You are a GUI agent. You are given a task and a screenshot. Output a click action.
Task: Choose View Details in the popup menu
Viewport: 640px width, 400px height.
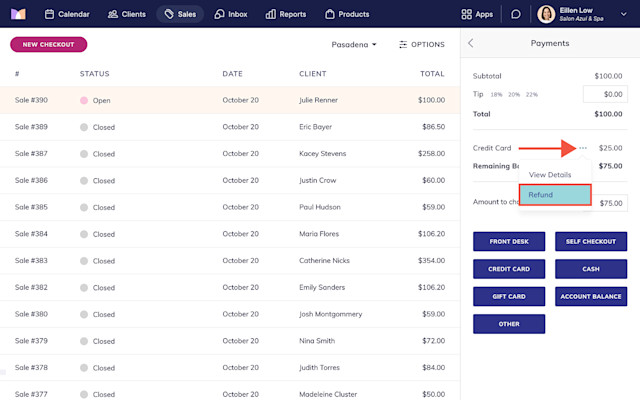click(550, 175)
